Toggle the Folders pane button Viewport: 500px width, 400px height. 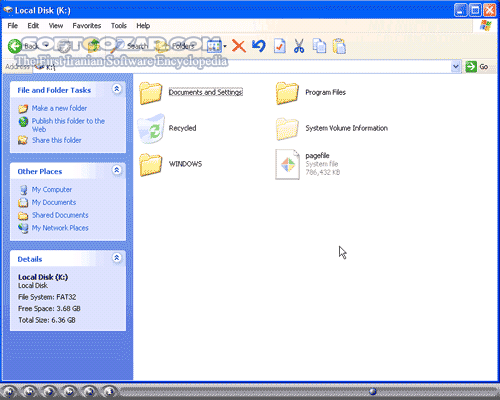tap(176, 46)
